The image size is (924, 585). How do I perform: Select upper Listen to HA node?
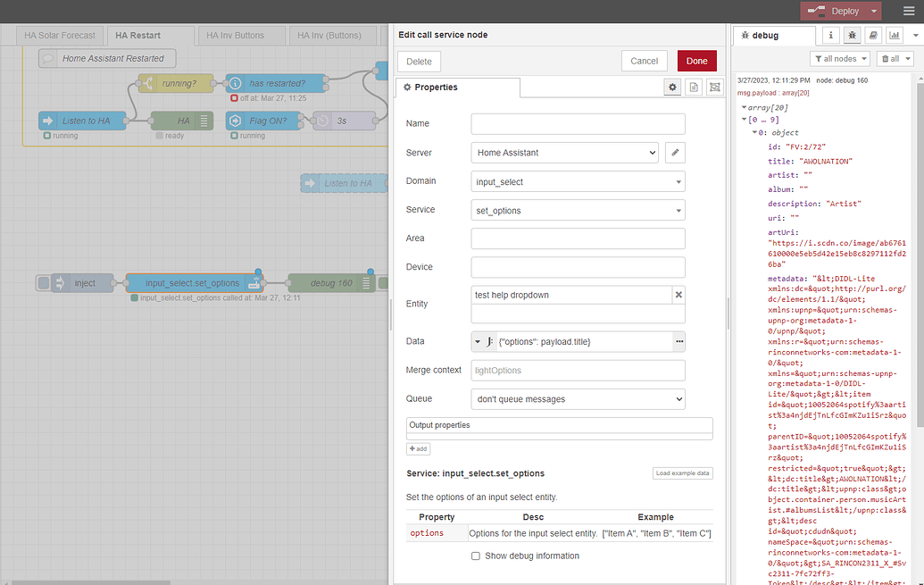pos(82,121)
